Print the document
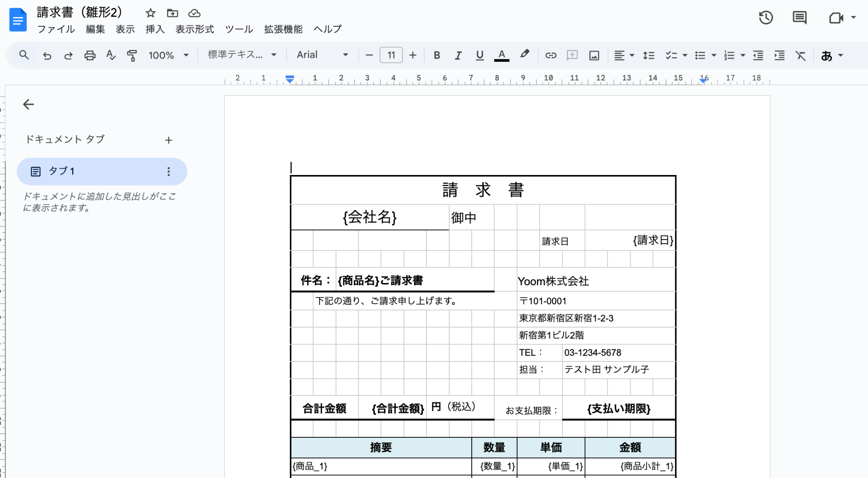Screen dimensions: 868x478 tap(90, 55)
